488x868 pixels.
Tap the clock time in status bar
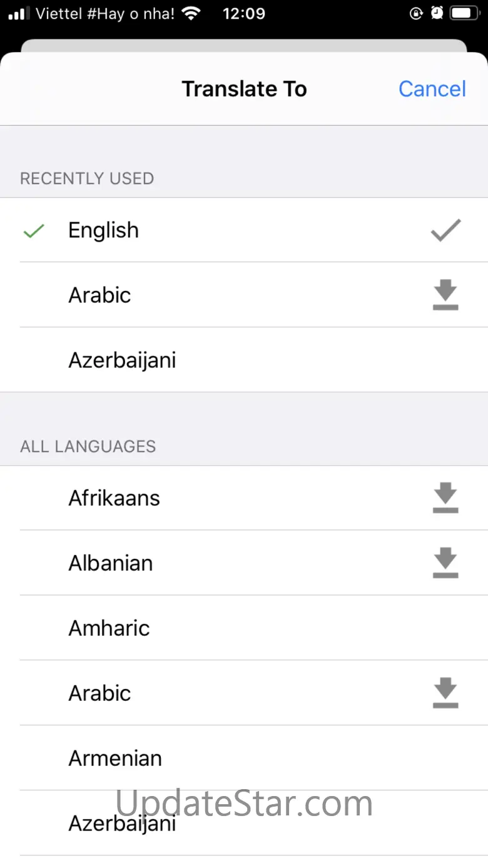(243, 13)
